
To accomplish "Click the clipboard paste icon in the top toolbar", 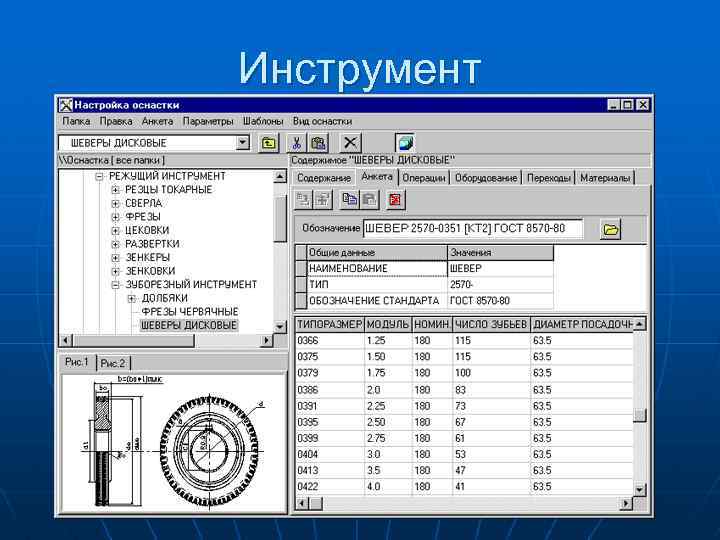I will point(319,143).
